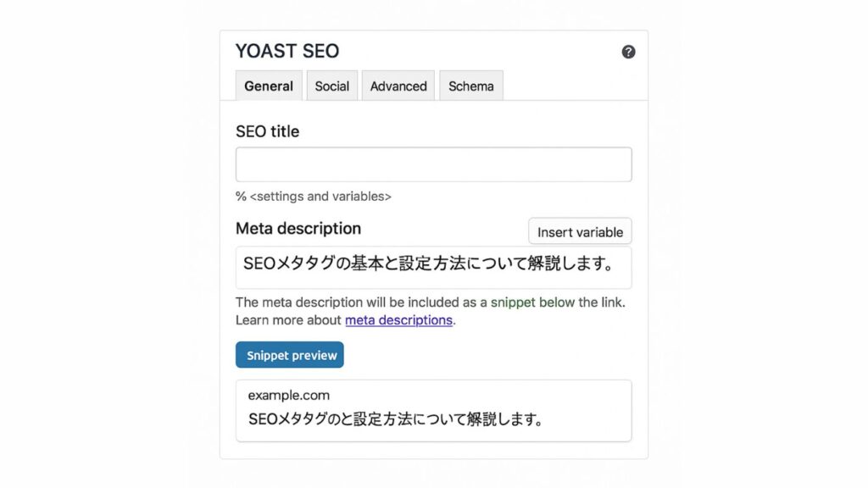This screenshot has height=488, width=868.
Task: Switch to the Social tab
Action: (x=331, y=86)
